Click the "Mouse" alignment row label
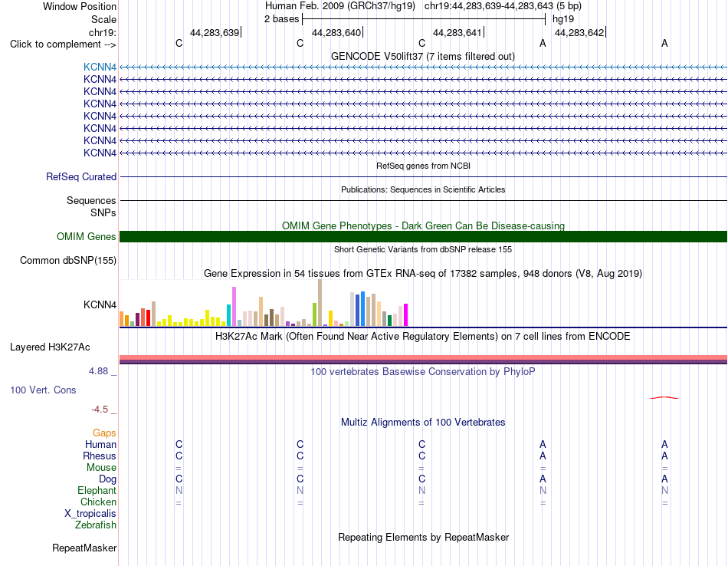This screenshot has height=566, width=728. pyautogui.click(x=101, y=468)
